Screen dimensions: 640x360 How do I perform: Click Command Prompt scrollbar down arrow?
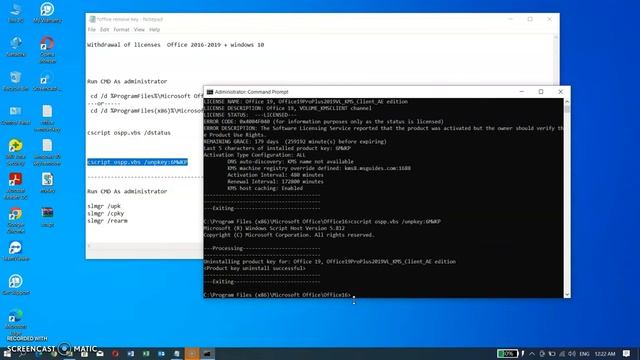(567, 294)
